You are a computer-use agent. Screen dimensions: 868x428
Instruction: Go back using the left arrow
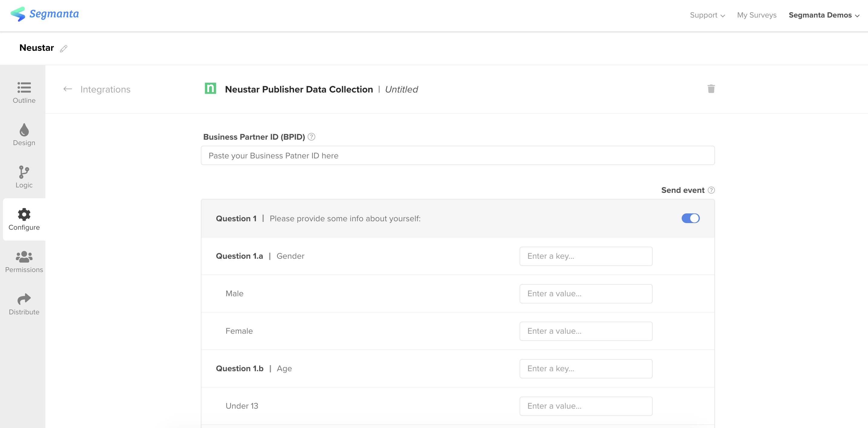[x=68, y=89]
